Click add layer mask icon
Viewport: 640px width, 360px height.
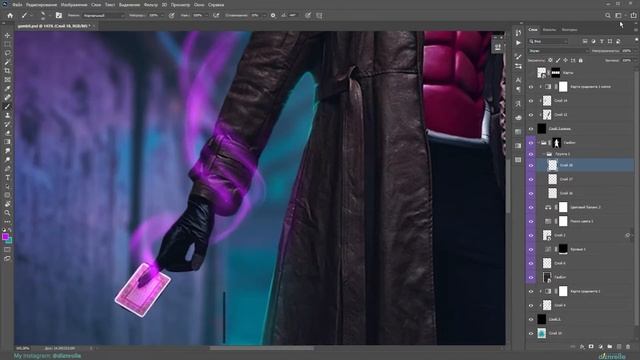591,347
